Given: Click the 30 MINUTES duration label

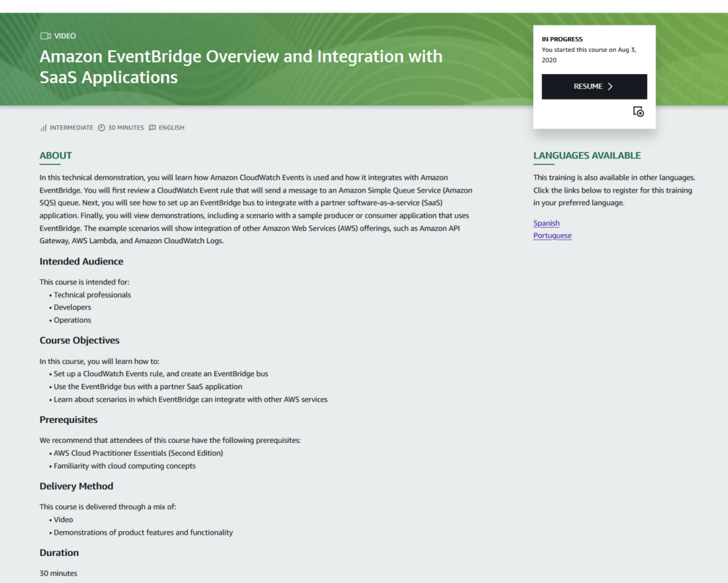Looking at the screenshot, I should coord(126,128).
